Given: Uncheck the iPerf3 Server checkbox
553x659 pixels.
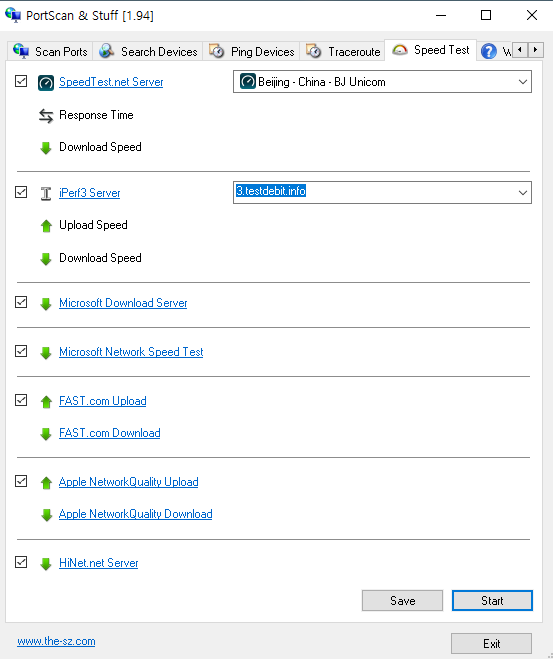Looking at the screenshot, I should [x=21, y=192].
